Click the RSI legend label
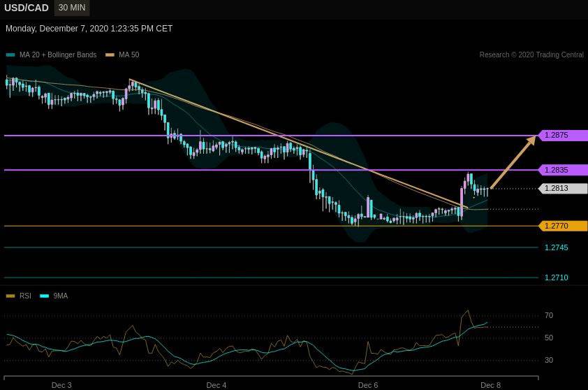The height and width of the screenshot is (390, 588). (26, 296)
